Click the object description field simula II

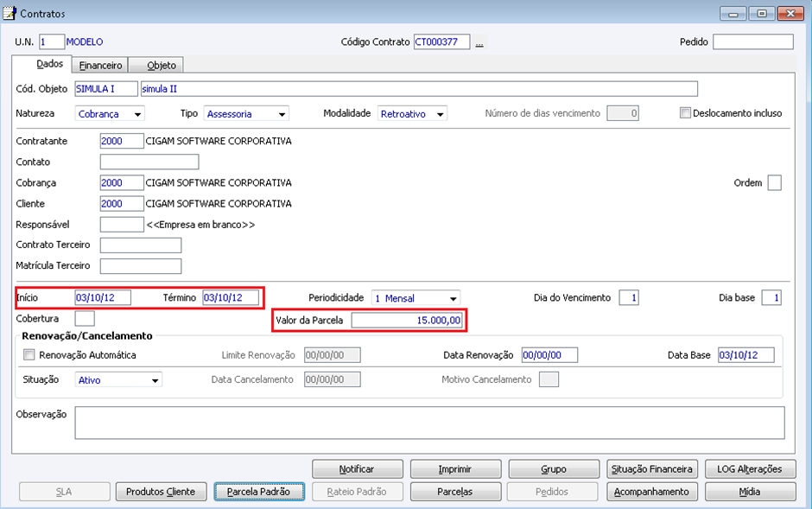pyautogui.click(x=419, y=89)
